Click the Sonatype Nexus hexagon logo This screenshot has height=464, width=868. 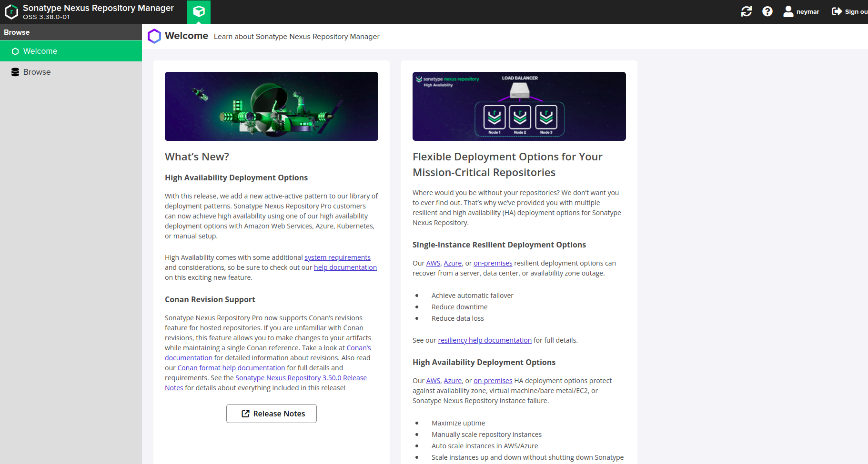point(11,12)
